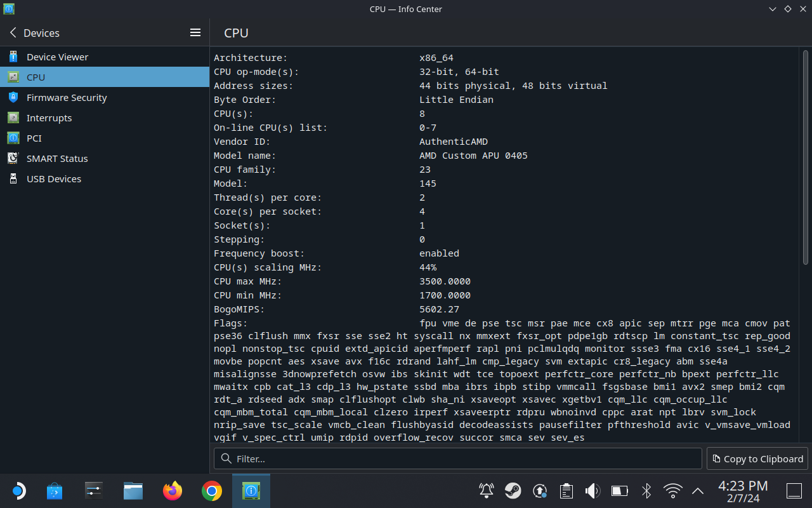Image resolution: width=812 pixels, height=508 pixels.
Task: Open the volume control in system tray
Action: (593, 491)
